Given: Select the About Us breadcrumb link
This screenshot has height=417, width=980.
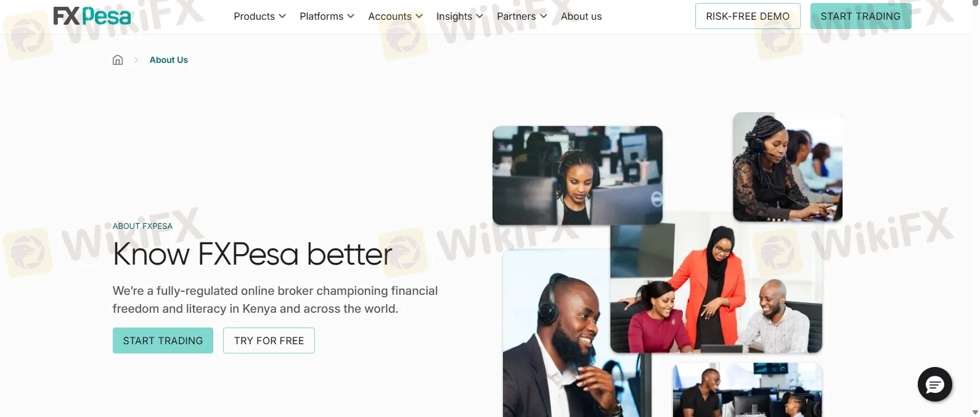Looking at the screenshot, I should (x=168, y=60).
